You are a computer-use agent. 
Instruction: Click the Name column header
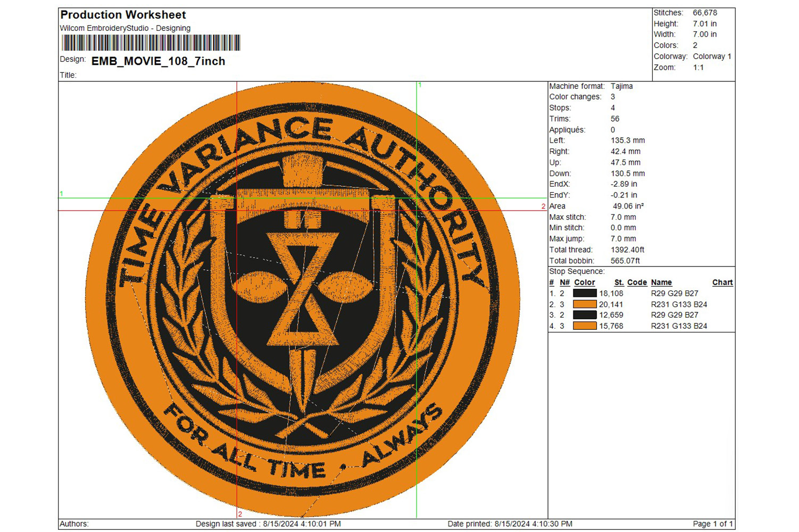(661, 283)
